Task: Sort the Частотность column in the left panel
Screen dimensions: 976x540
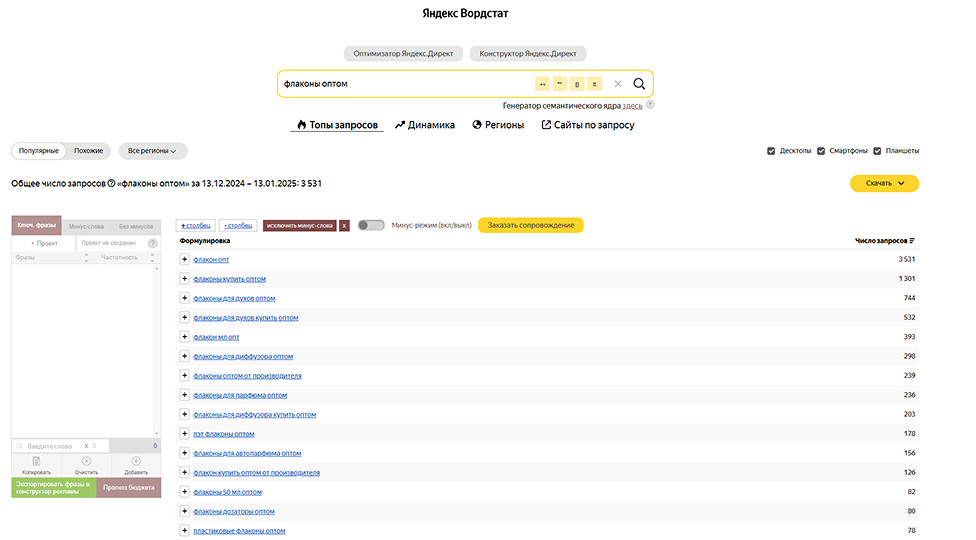Action: pos(152,258)
